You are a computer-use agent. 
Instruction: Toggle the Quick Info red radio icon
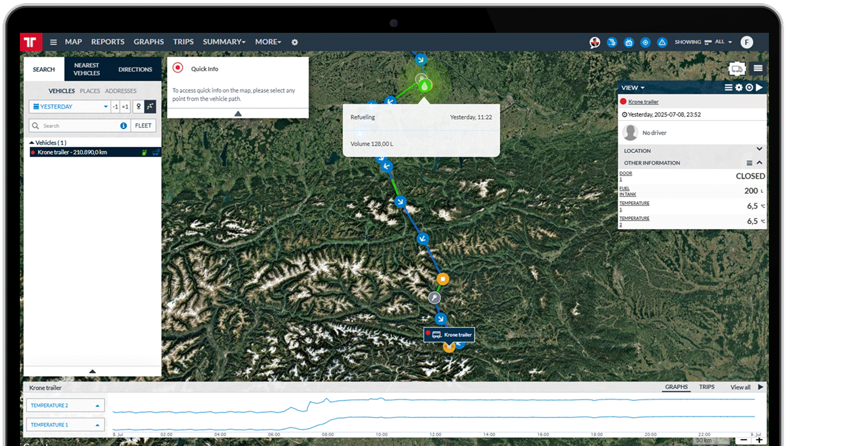[x=178, y=68]
